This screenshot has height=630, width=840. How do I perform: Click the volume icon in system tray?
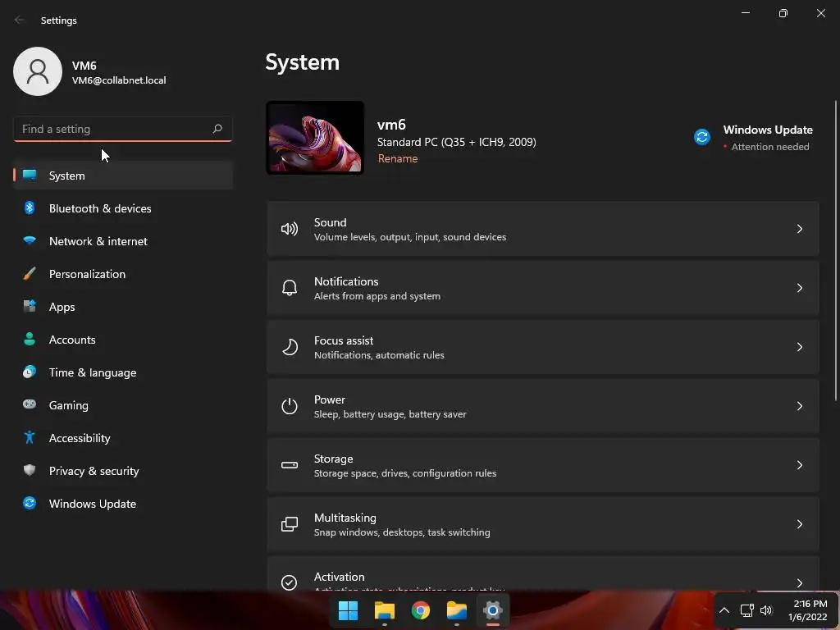[x=766, y=610]
